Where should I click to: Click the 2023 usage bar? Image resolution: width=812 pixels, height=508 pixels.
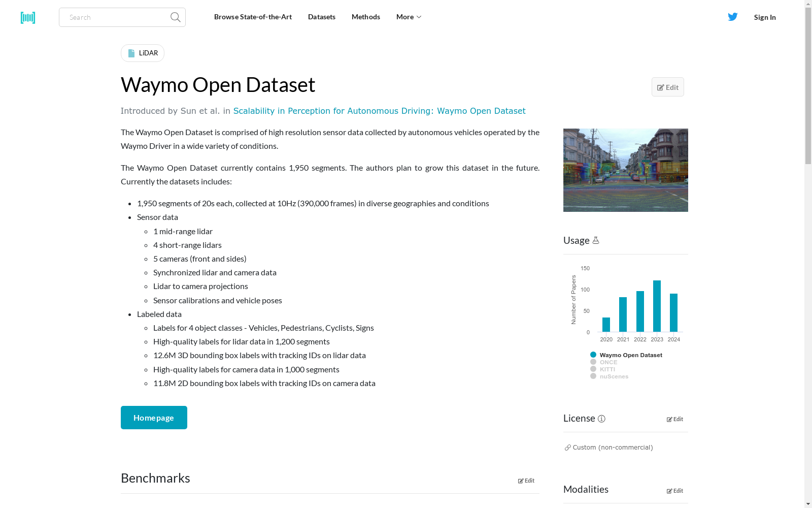pyautogui.click(x=657, y=306)
